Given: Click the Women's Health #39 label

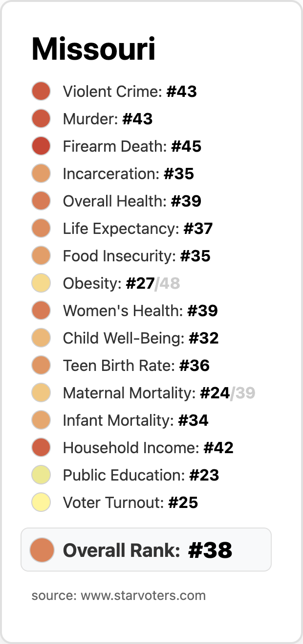Looking at the screenshot, I should click(x=140, y=311).
